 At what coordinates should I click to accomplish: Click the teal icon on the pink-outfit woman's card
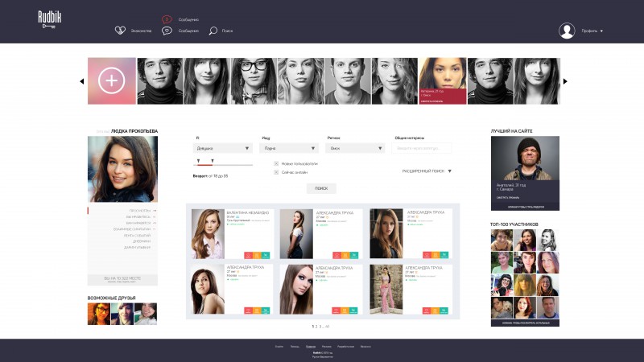tap(444, 311)
